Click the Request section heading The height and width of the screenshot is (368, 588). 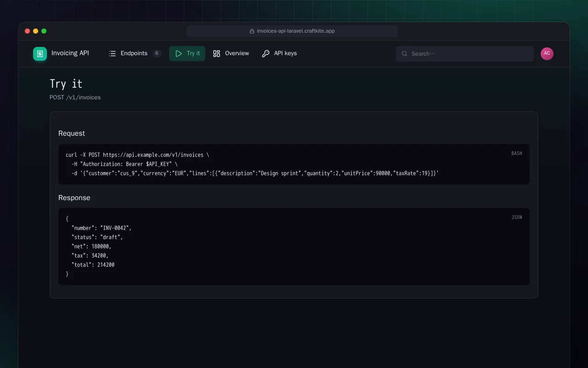72,133
